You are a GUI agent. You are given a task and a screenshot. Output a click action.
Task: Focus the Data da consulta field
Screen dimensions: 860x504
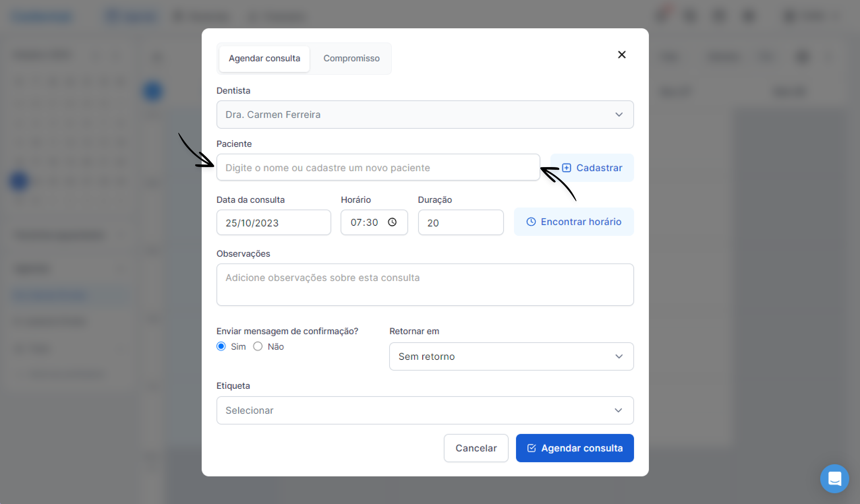click(x=274, y=223)
